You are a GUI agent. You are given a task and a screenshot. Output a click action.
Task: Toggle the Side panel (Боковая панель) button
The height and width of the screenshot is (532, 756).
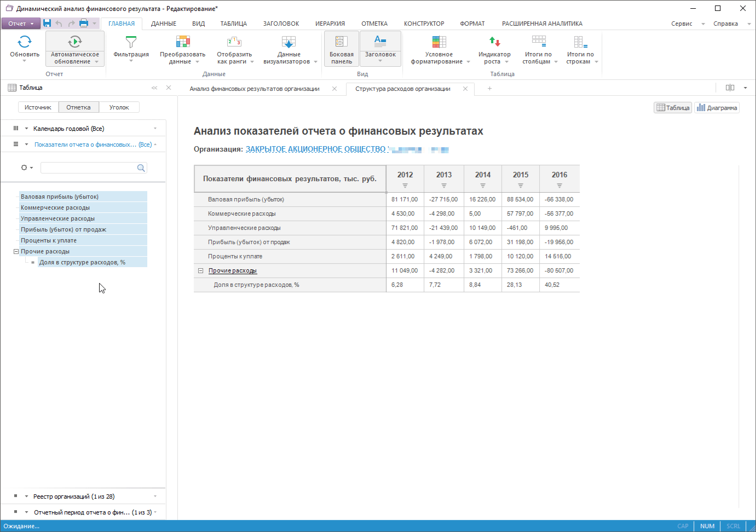[x=342, y=48]
